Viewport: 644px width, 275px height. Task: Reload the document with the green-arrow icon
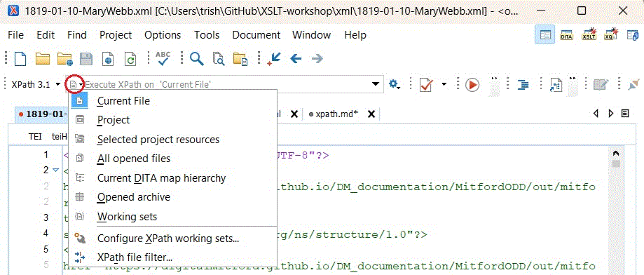130,59
